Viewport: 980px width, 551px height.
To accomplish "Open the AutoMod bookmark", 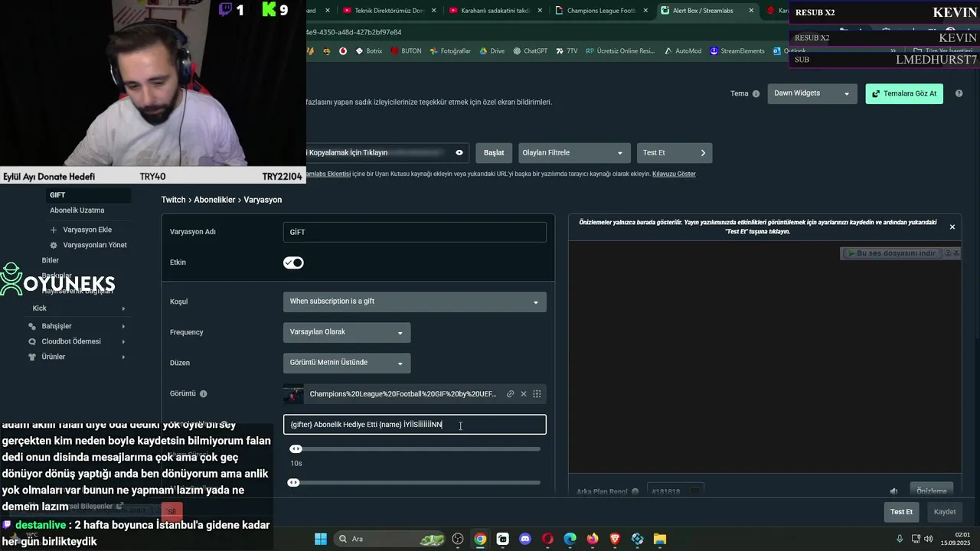I will coord(683,51).
